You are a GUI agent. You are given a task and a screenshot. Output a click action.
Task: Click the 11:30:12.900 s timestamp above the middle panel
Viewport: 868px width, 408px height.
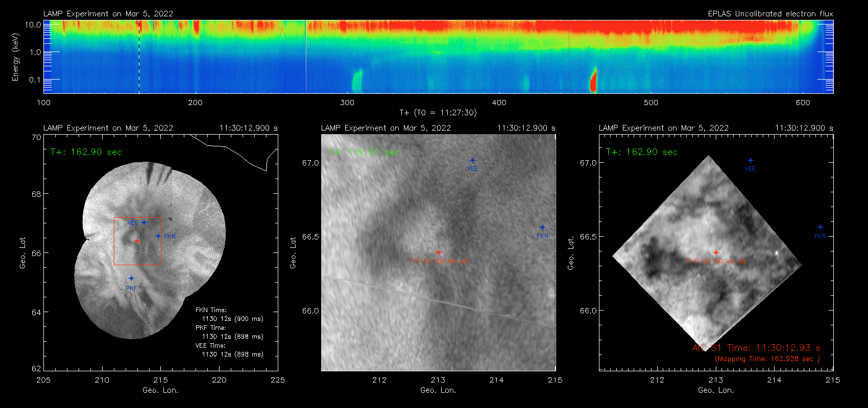pyautogui.click(x=526, y=128)
